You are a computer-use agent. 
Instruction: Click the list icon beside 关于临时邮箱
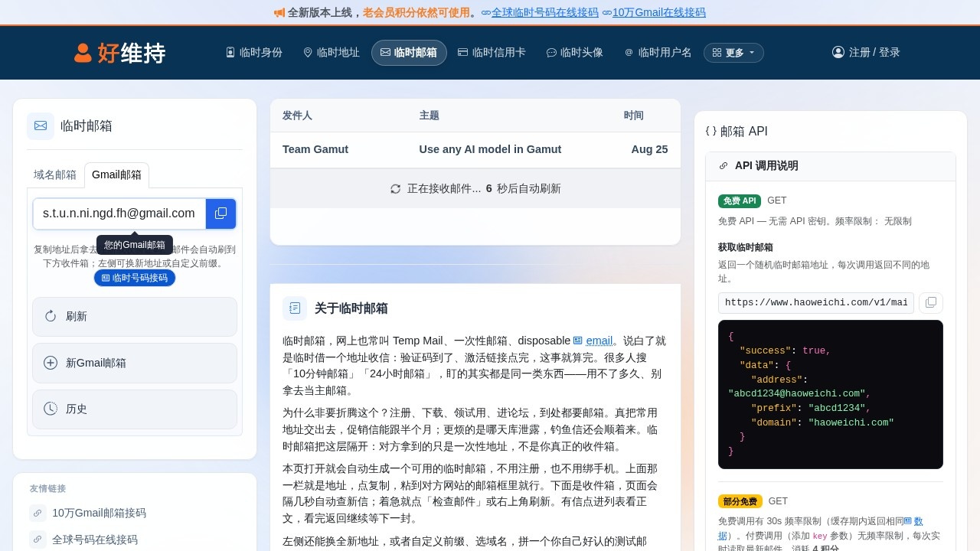(x=295, y=308)
